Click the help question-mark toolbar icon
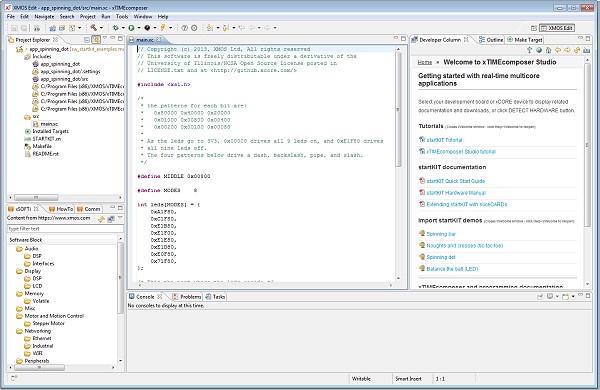600x390 pixels. 185,28
